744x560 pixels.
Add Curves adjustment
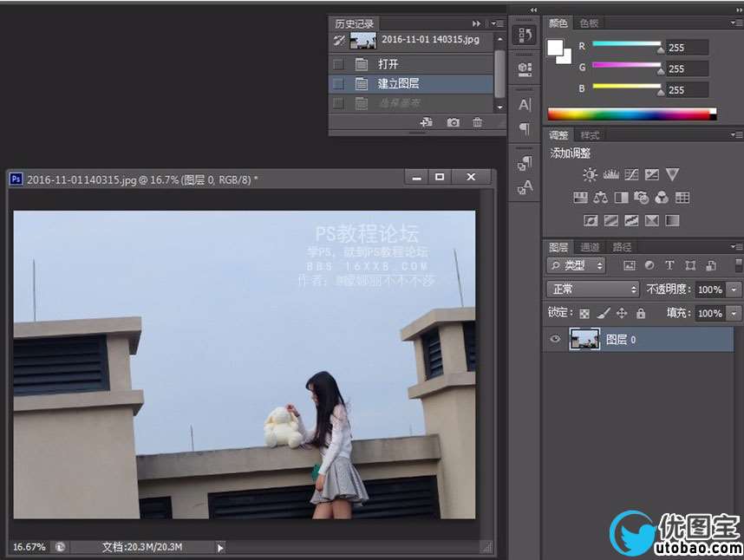click(x=631, y=175)
